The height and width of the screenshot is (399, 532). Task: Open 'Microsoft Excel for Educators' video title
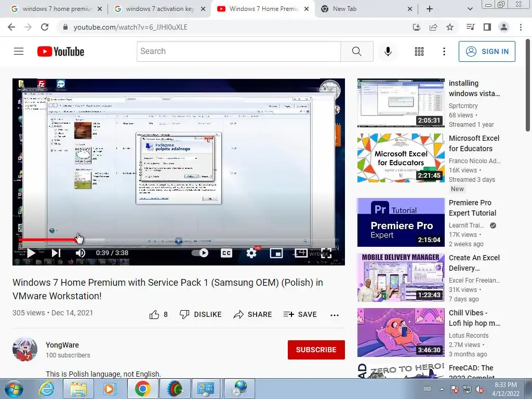474,143
